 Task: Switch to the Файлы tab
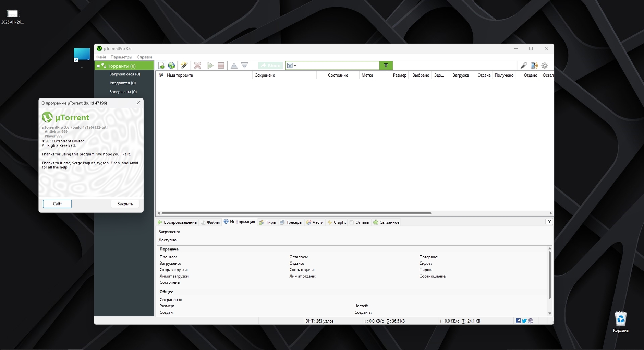[x=210, y=222]
